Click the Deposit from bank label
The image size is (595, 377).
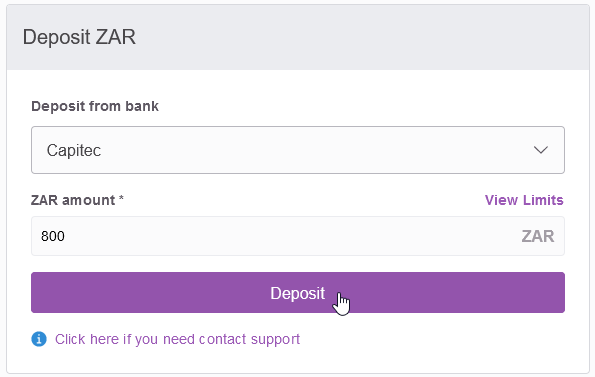click(x=95, y=106)
